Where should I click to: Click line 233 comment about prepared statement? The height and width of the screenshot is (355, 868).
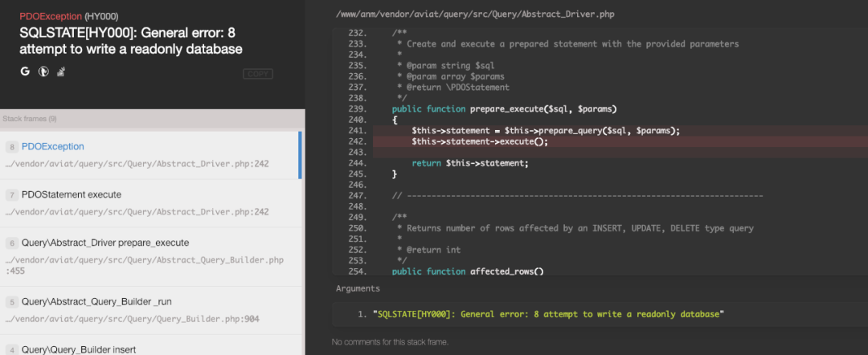pos(568,43)
